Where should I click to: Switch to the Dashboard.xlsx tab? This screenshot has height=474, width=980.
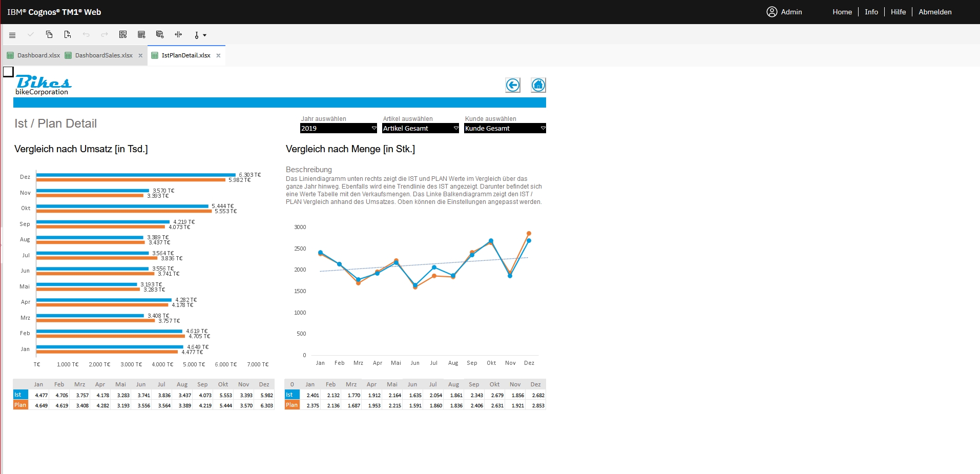coord(38,55)
